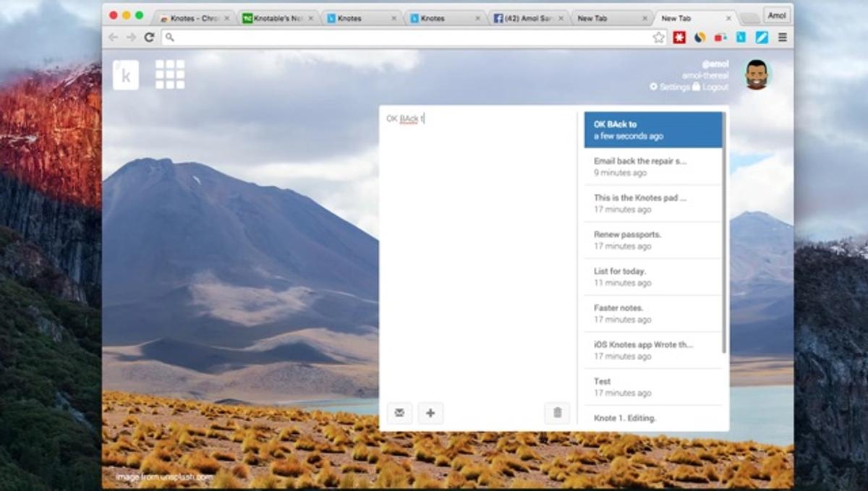
Task: Click the address bar
Action: [x=412, y=37]
